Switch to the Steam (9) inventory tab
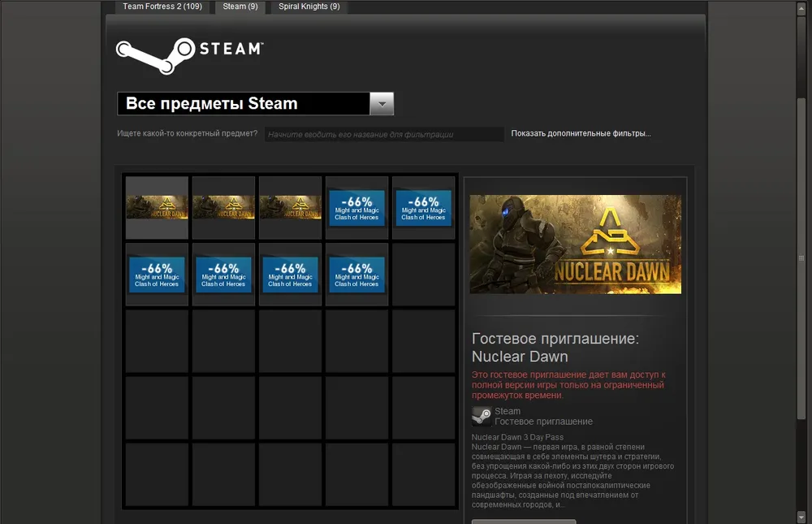Viewport: 812px width, 524px height. (x=240, y=6)
